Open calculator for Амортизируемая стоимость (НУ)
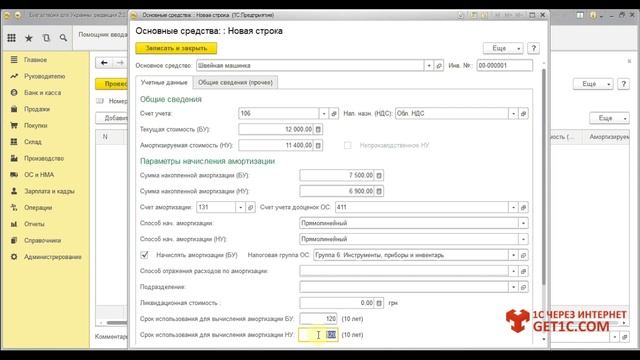This screenshot has width=640, height=360. 318,145
